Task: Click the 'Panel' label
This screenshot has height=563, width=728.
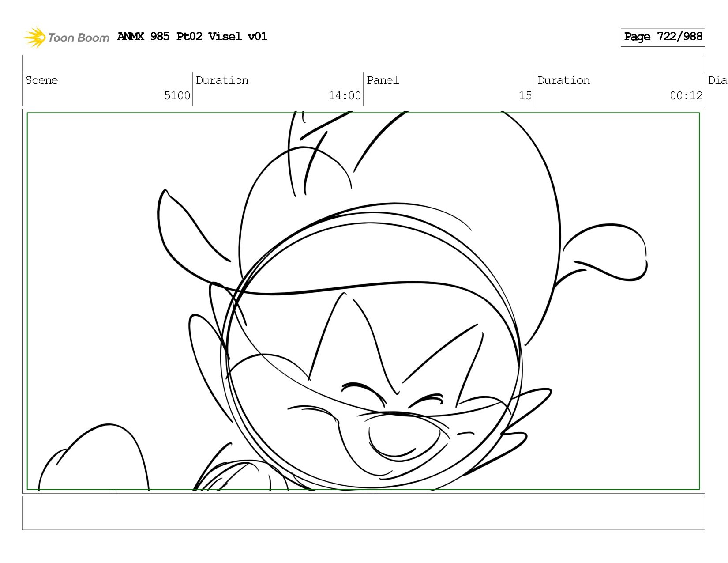Action: [x=383, y=80]
